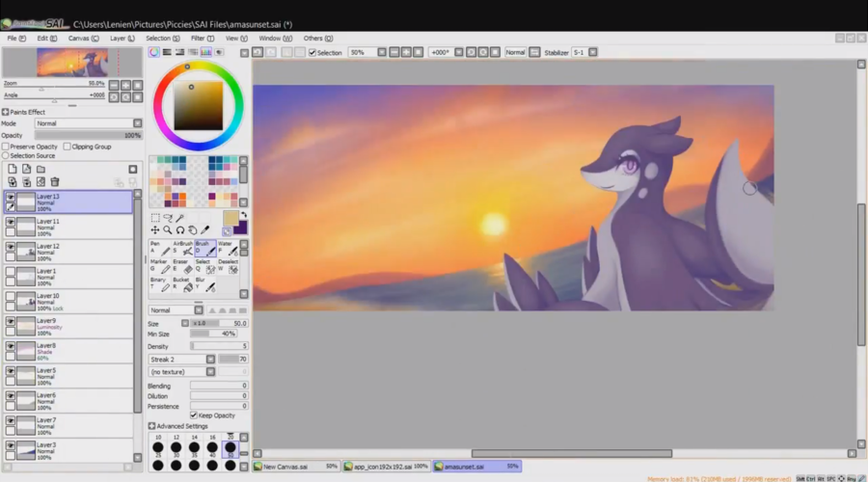Pick the AirBrush tool
The height and width of the screenshot is (482, 868).
click(183, 249)
